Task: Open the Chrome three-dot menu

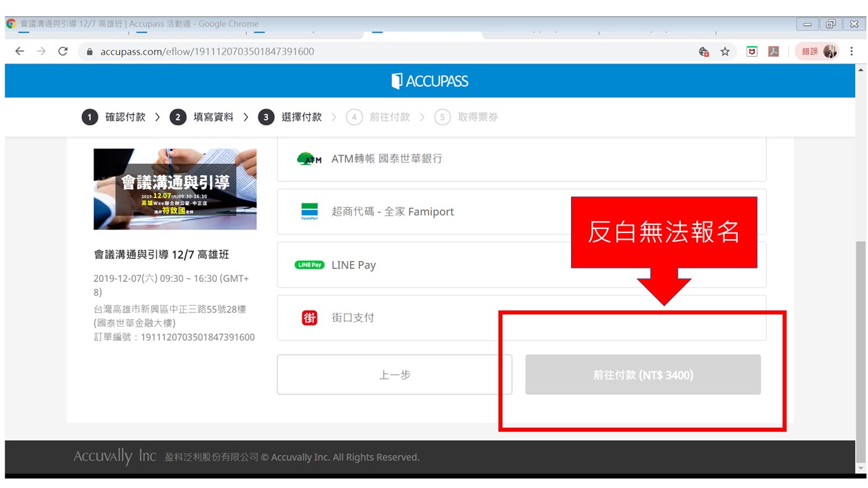Action: tap(851, 52)
